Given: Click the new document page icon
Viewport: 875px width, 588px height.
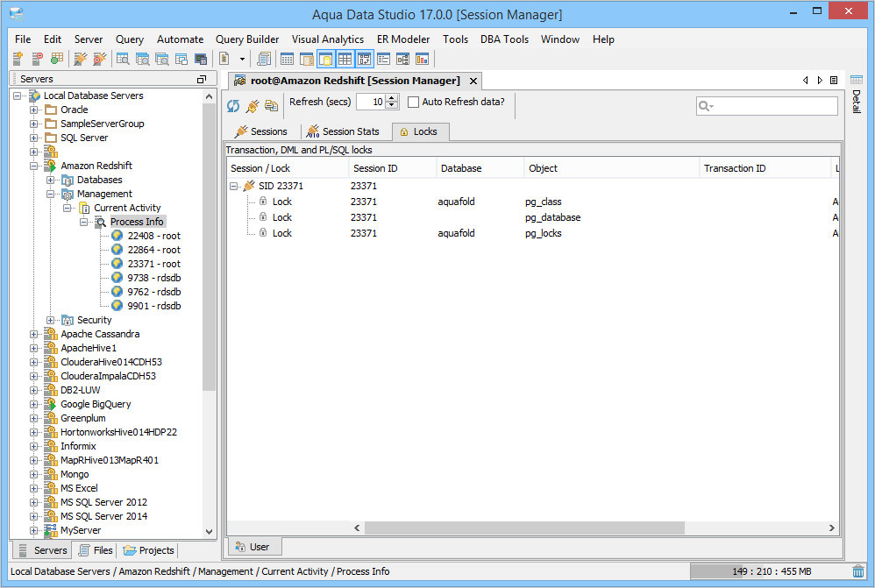Looking at the screenshot, I should click(224, 59).
